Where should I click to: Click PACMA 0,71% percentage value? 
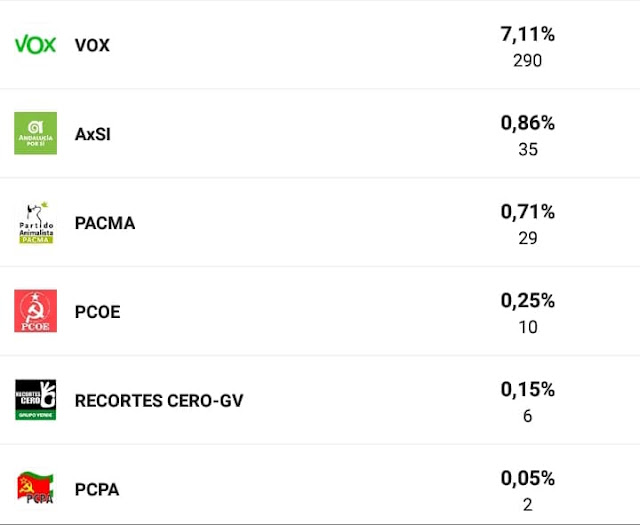click(528, 212)
